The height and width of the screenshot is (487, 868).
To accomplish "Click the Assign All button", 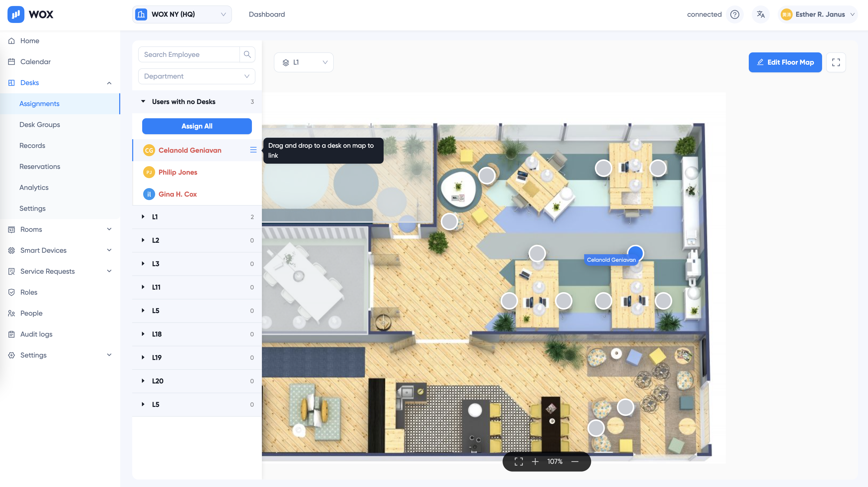I will (x=197, y=126).
